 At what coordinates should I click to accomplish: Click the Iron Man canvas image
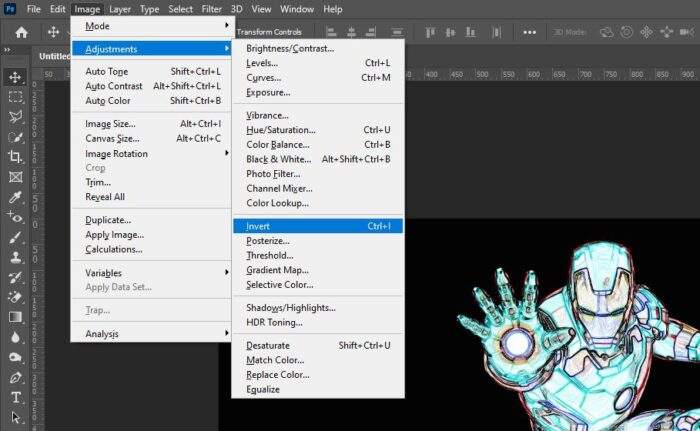coord(580,335)
